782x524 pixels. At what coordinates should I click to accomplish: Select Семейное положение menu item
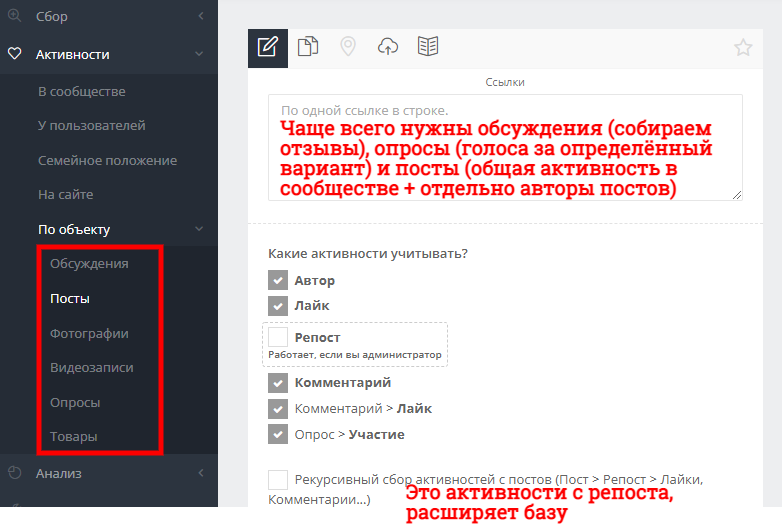click(x=108, y=161)
